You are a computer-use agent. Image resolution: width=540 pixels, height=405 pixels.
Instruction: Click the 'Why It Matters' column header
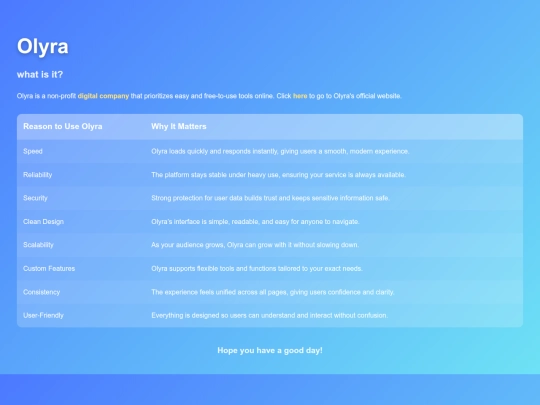click(334, 126)
